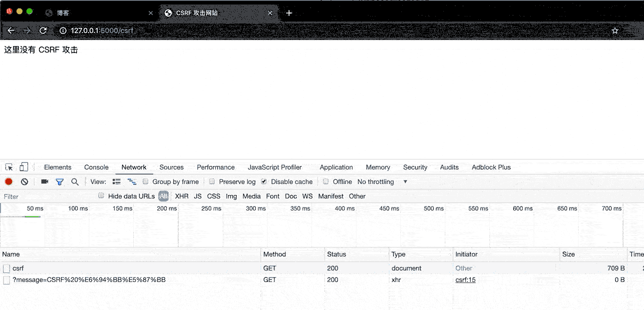Screen dimensions: 644x310
Task: Switch to the Elements tab
Action: click(x=57, y=167)
